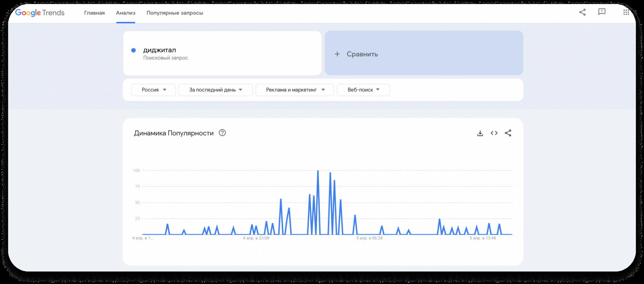Image resolution: width=644 pixels, height=284 pixels.
Task: Expand the Россия region dropdown
Action: click(153, 90)
